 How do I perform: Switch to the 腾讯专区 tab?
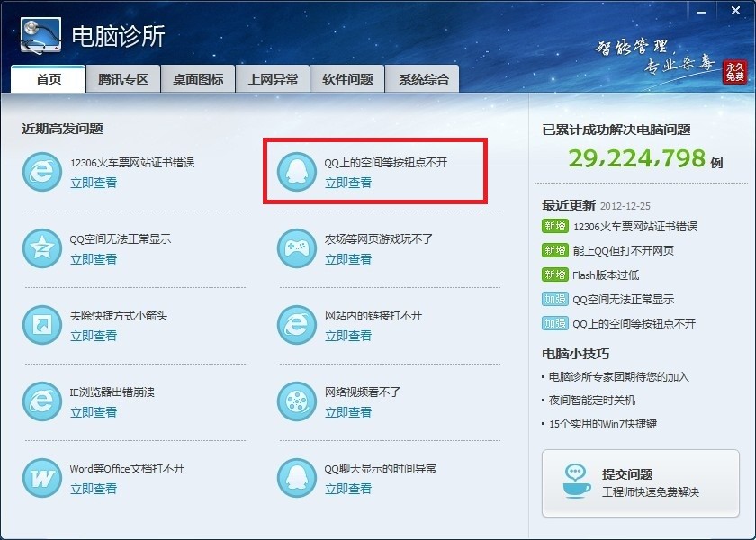click(x=123, y=79)
